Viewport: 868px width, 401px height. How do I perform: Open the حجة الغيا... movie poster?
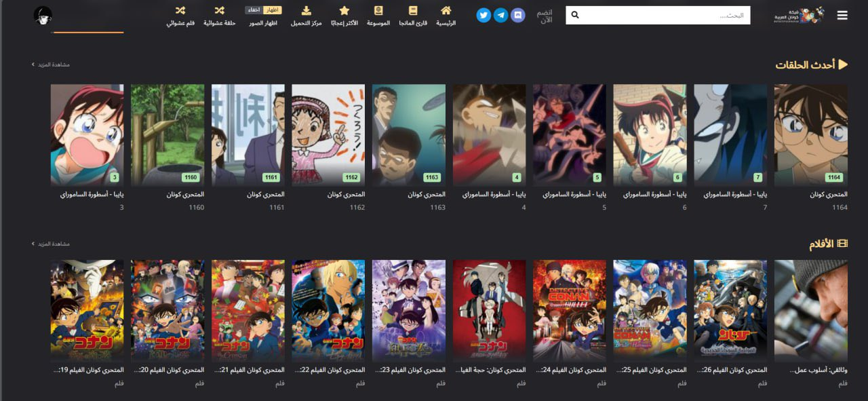pos(490,311)
